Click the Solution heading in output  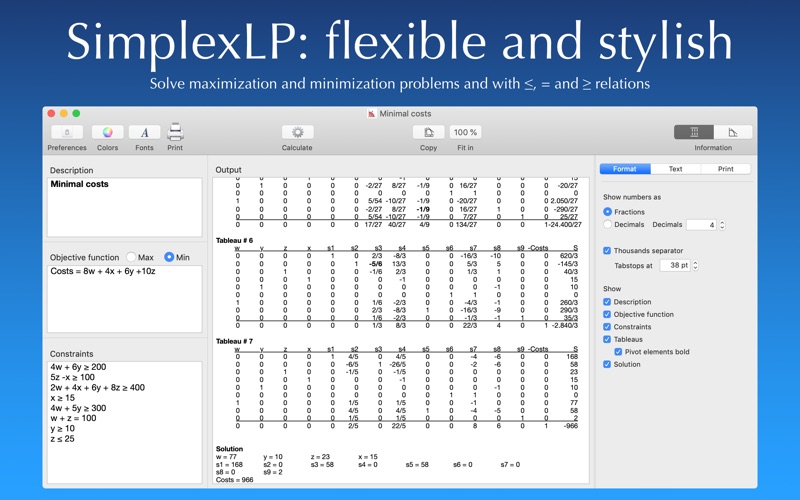click(229, 449)
